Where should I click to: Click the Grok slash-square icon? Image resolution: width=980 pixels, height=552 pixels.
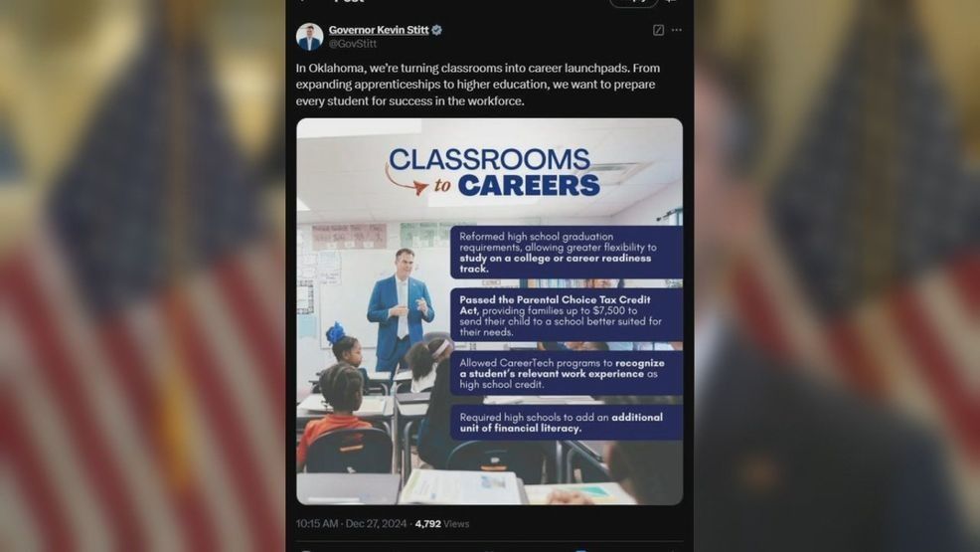click(658, 30)
